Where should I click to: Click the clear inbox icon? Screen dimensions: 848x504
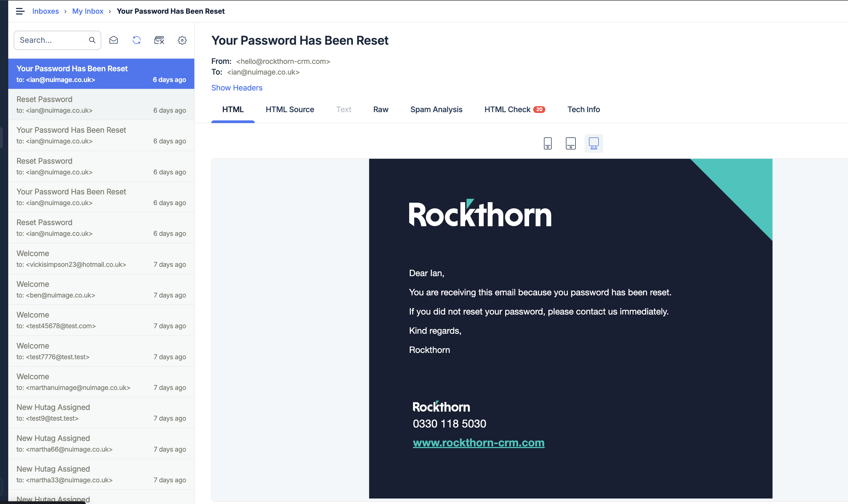pos(159,40)
